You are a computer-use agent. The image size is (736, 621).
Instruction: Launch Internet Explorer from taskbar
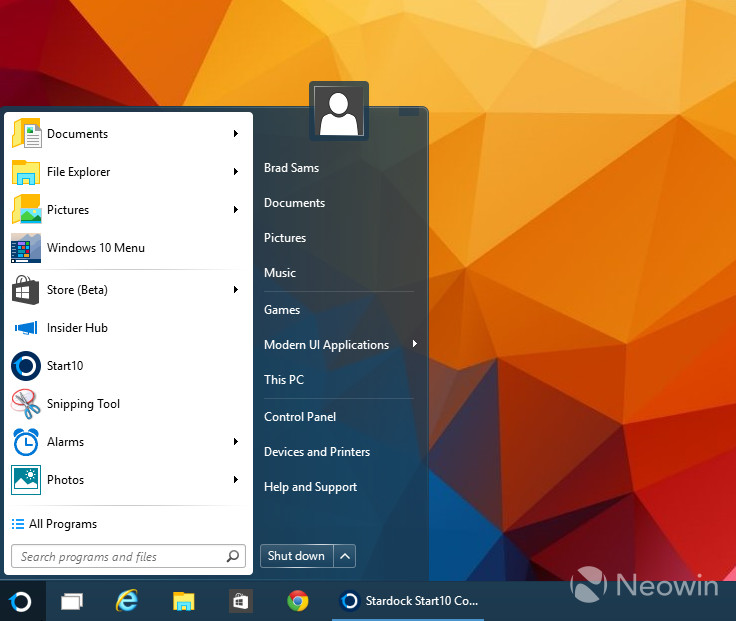pyautogui.click(x=127, y=600)
